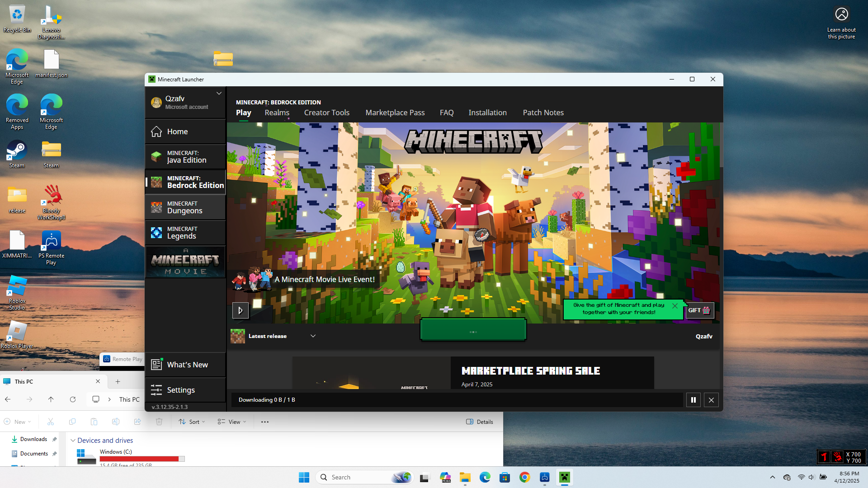Go up one level in File Explorer

tap(51, 399)
